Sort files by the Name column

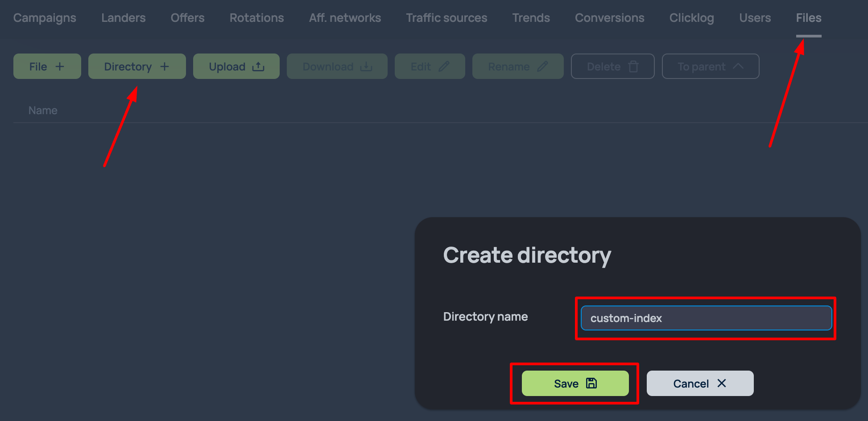point(43,110)
